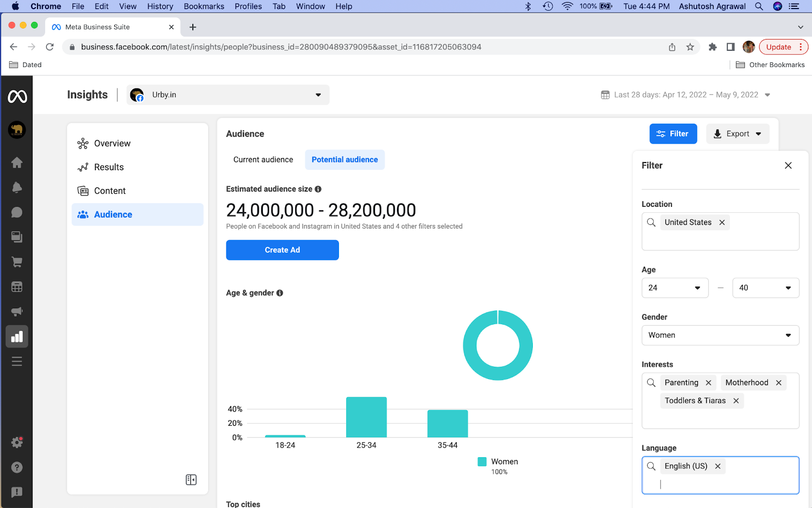Expand the Urby.in page selector
812x508 pixels.
point(228,95)
